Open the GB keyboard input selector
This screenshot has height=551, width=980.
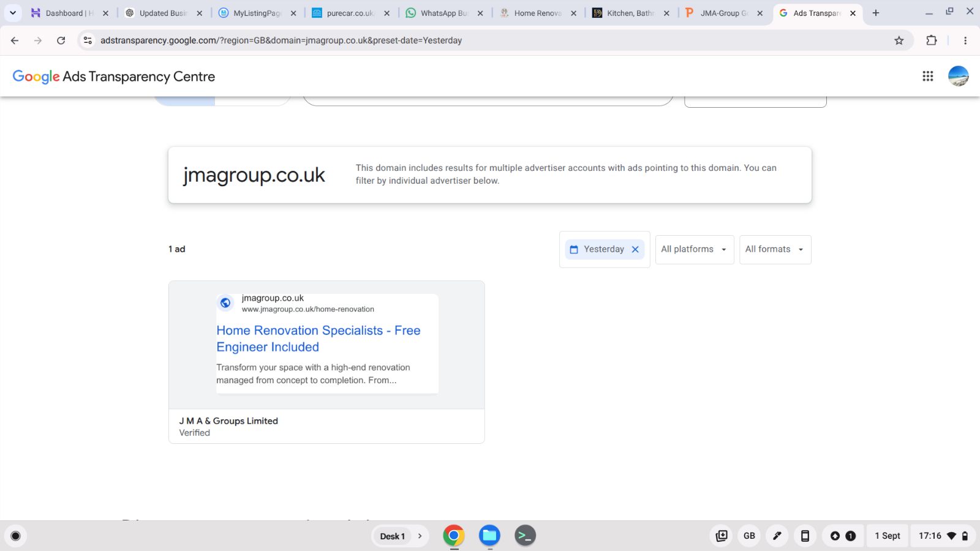point(749,536)
